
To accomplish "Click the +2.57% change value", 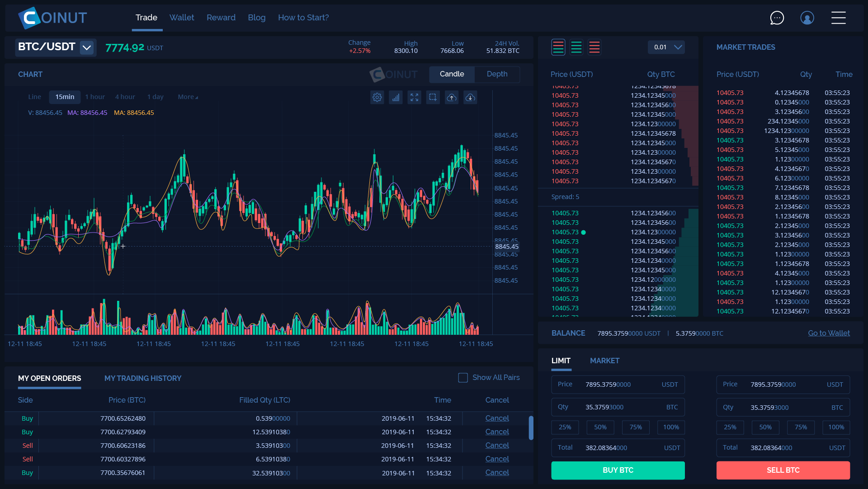I will pyautogui.click(x=359, y=51).
